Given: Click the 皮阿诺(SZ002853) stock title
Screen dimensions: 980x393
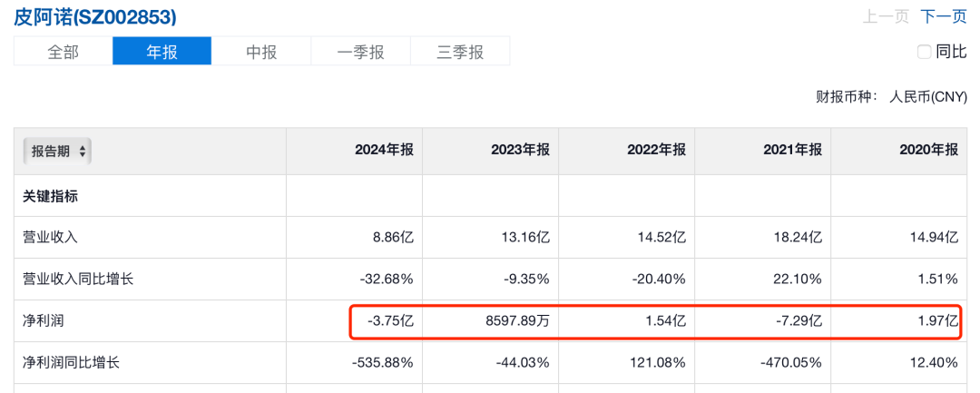Looking at the screenshot, I should pos(94,16).
